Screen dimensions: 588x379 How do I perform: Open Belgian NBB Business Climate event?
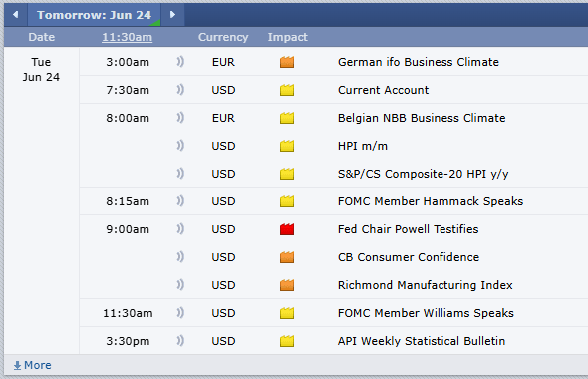422,118
